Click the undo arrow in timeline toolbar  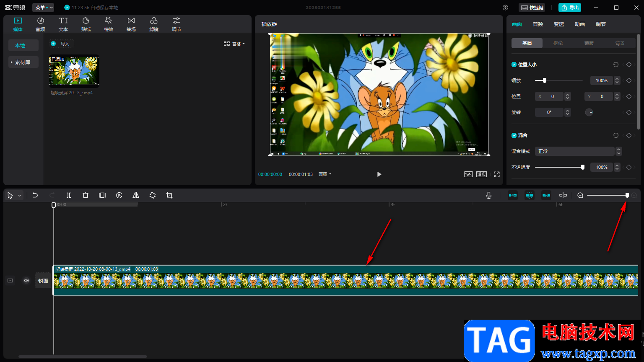[x=35, y=195]
